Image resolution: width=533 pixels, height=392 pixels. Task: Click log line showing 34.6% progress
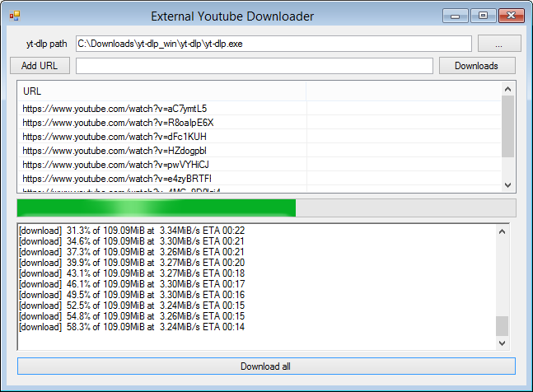coord(132,241)
